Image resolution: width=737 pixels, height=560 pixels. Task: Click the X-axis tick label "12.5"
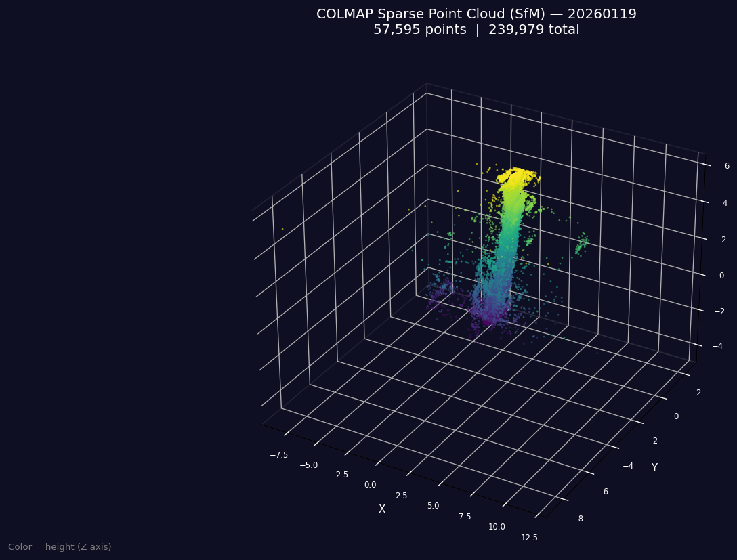[x=529, y=538]
